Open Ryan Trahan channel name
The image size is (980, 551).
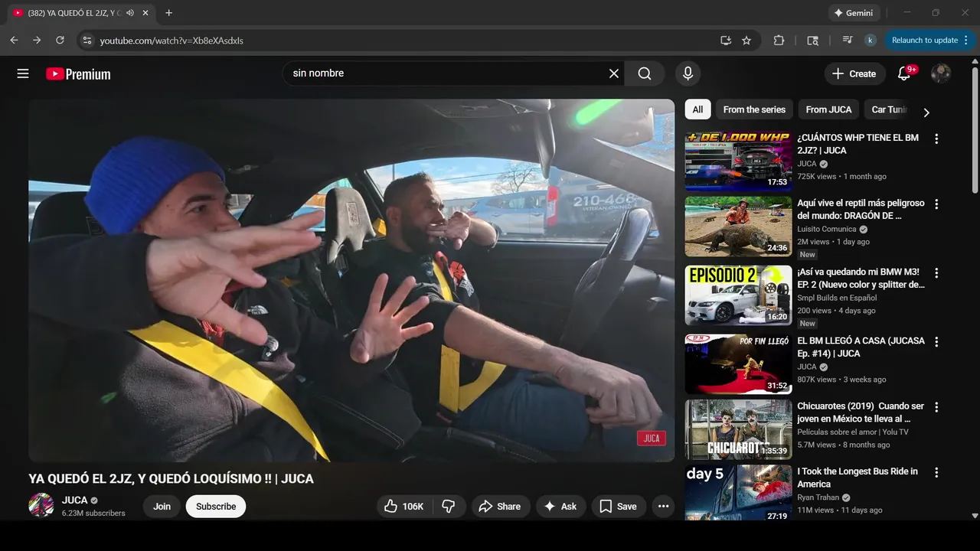click(818, 497)
